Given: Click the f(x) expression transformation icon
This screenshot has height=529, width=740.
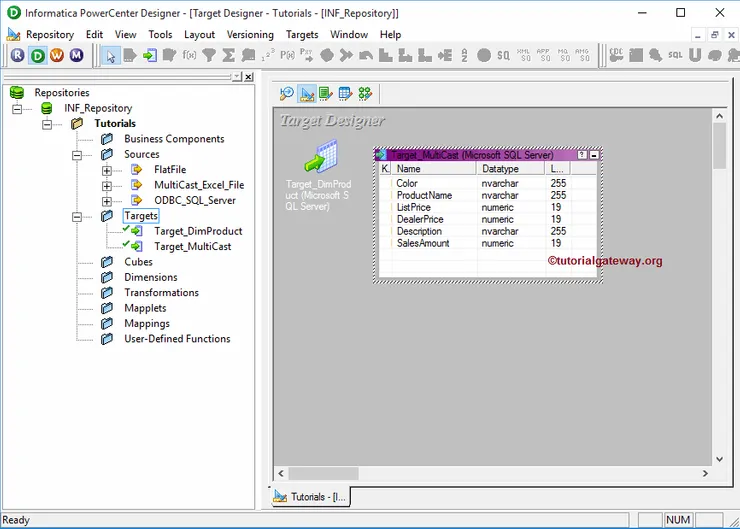Looking at the screenshot, I should [x=189, y=56].
